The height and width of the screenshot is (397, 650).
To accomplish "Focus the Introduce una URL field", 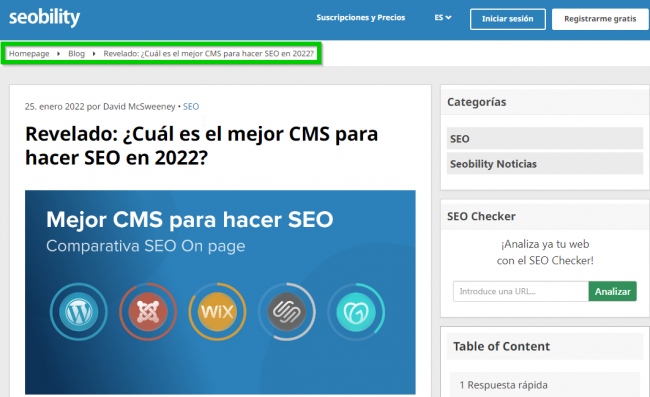I will (521, 291).
